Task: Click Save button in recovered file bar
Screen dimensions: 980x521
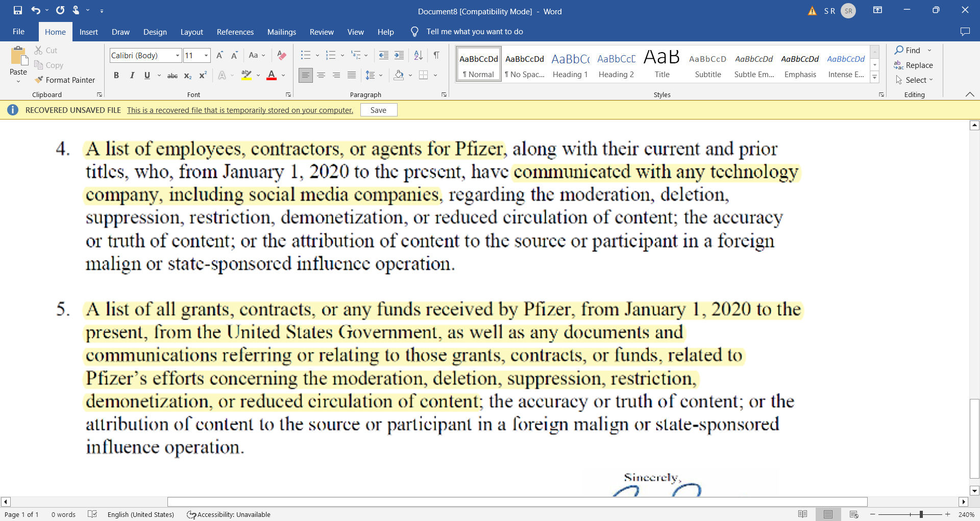Action: [379, 110]
